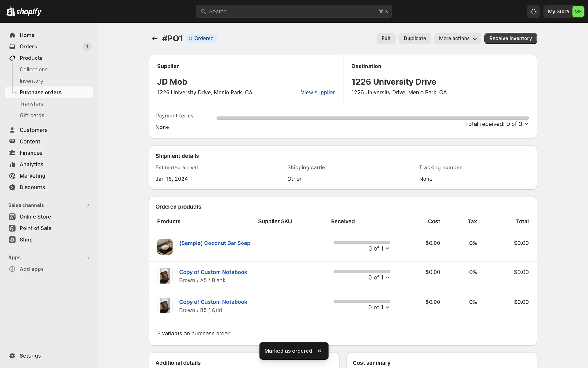Dismiss the Marked as ordered toast

coord(319,351)
